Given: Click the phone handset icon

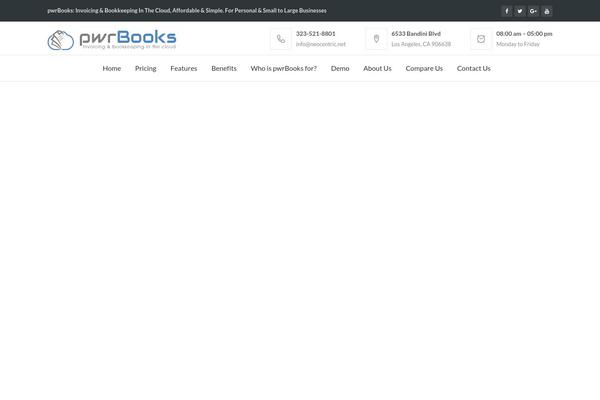Looking at the screenshot, I should pyautogui.click(x=281, y=39).
